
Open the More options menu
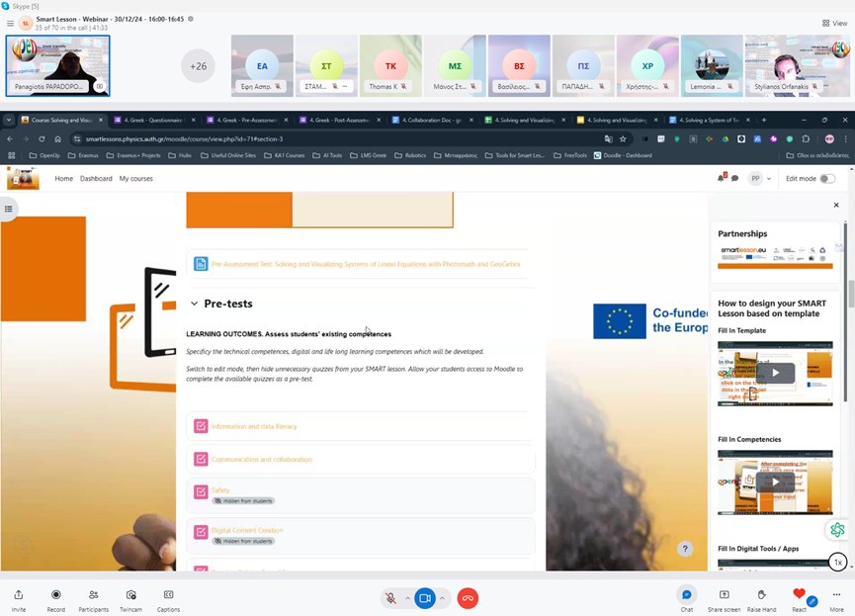coord(837,595)
